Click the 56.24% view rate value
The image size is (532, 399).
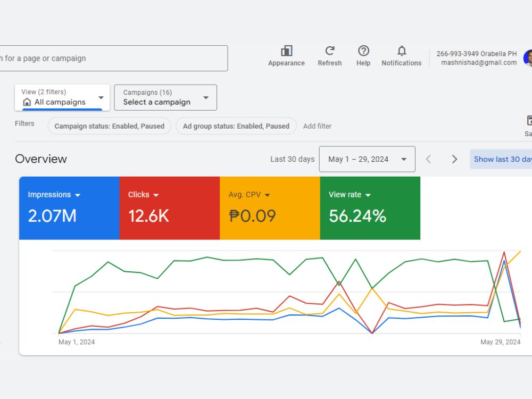point(358,216)
